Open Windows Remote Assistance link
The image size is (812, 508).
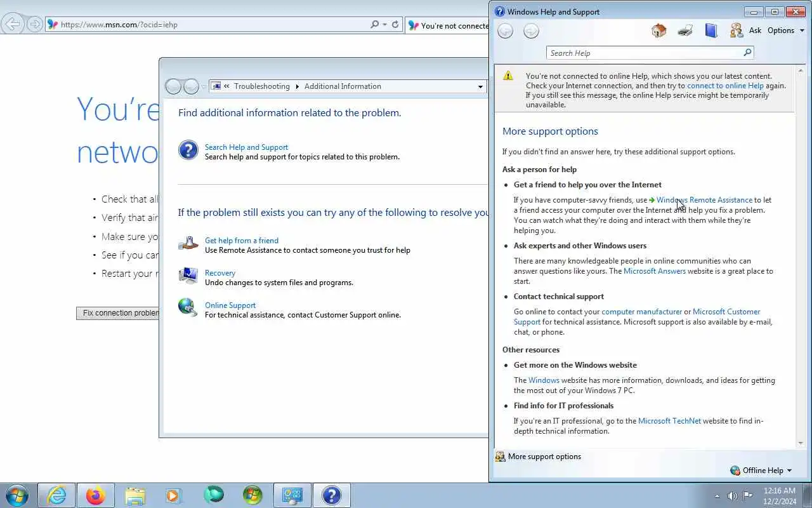pos(704,200)
